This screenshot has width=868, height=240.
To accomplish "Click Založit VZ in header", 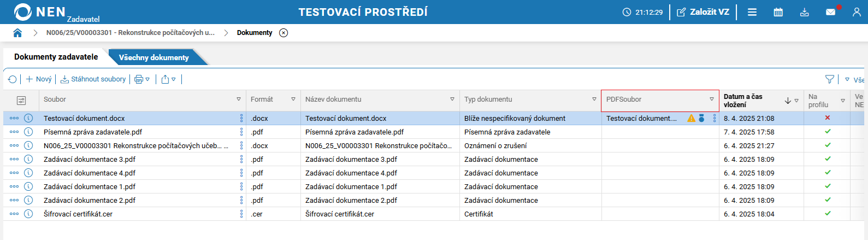I will pyautogui.click(x=703, y=12).
